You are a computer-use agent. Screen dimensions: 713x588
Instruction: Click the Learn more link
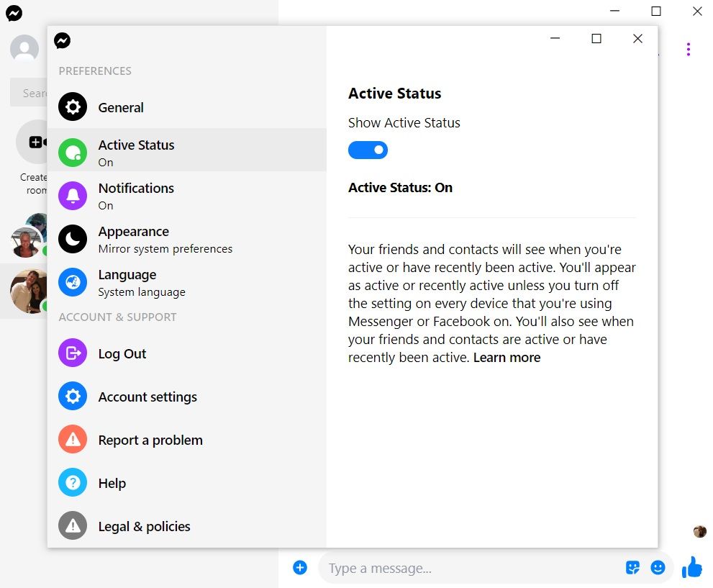point(507,357)
